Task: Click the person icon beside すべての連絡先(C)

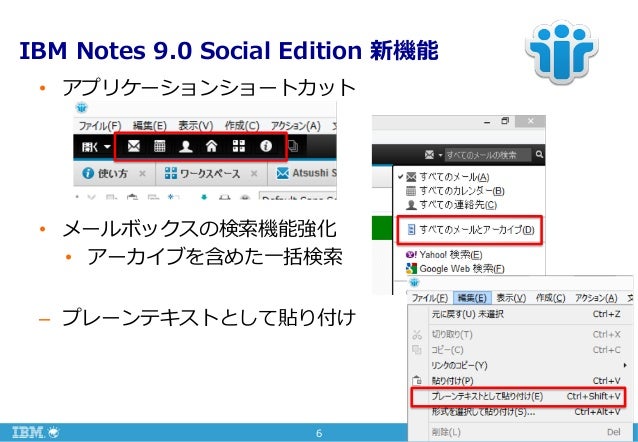Action: point(411,205)
